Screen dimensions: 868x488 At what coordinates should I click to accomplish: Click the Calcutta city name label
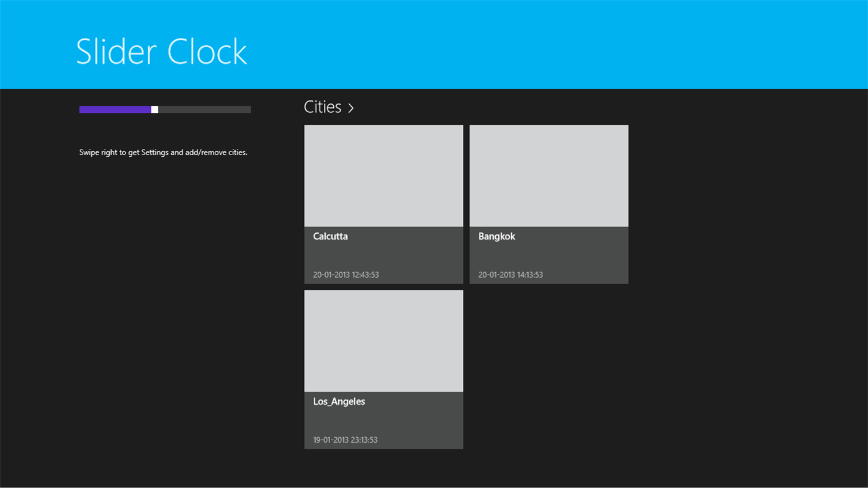pos(330,236)
